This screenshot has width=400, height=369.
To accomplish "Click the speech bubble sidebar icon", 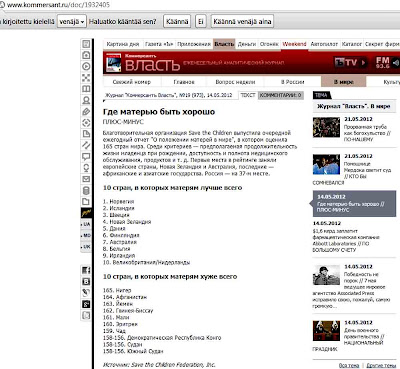I will (86, 156).
